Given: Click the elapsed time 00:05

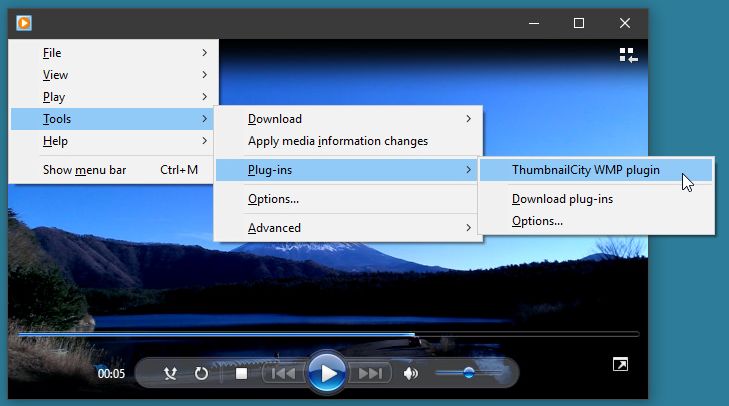Looking at the screenshot, I should 111,373.
